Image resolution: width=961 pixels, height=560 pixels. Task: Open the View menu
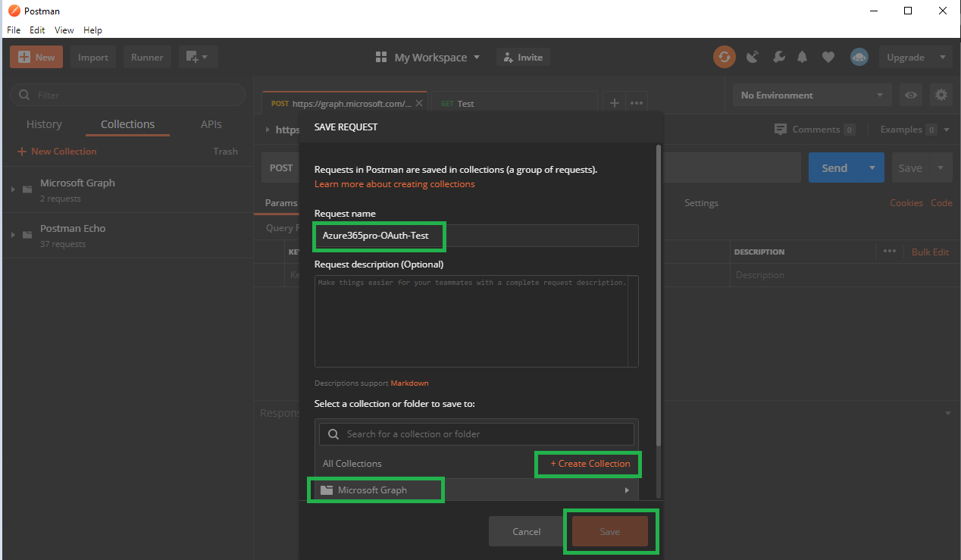coord(64,30)
